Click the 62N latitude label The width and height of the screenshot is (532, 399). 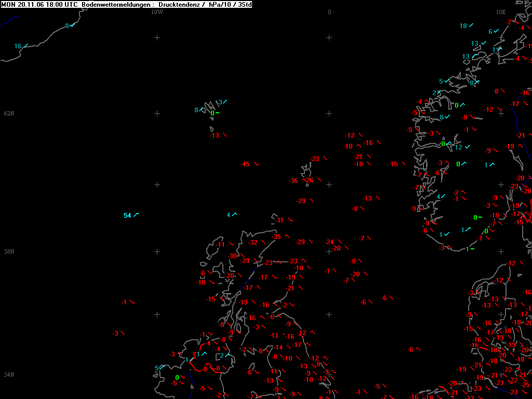point(9,113)
